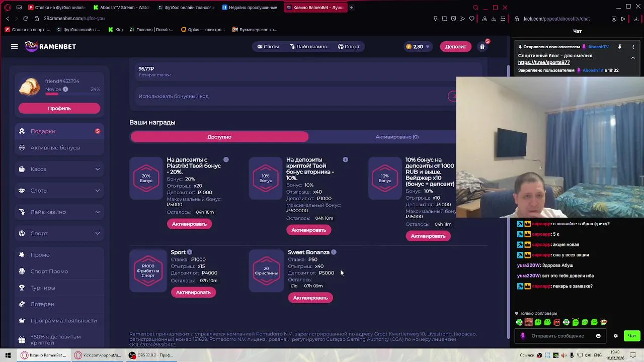Show info icon next to Sport reward
The image size is (644, 362).
(190, 252)
